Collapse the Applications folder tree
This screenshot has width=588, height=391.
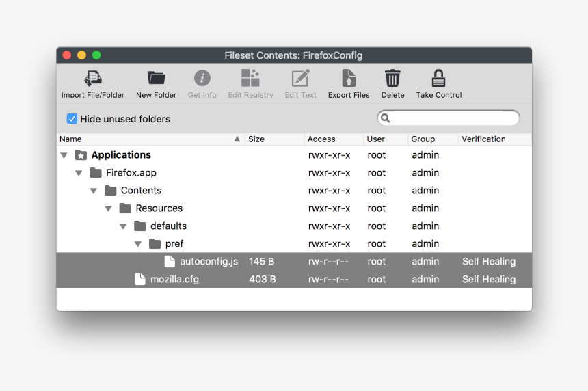64,155
